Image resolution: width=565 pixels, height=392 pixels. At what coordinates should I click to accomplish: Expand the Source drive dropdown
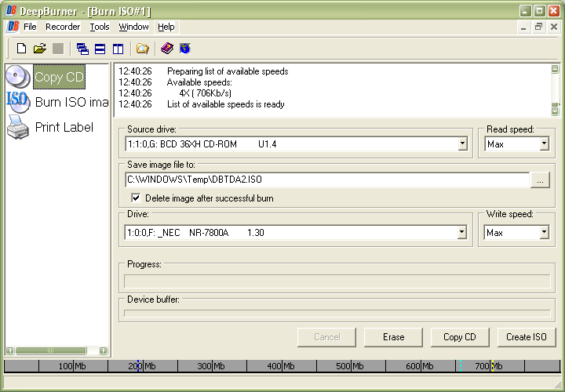coord(462,144)
